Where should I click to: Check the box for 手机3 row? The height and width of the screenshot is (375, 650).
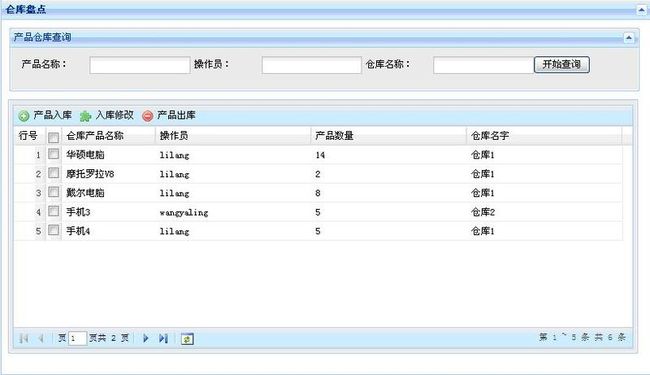pyautogui.click(x=53, y=211)
